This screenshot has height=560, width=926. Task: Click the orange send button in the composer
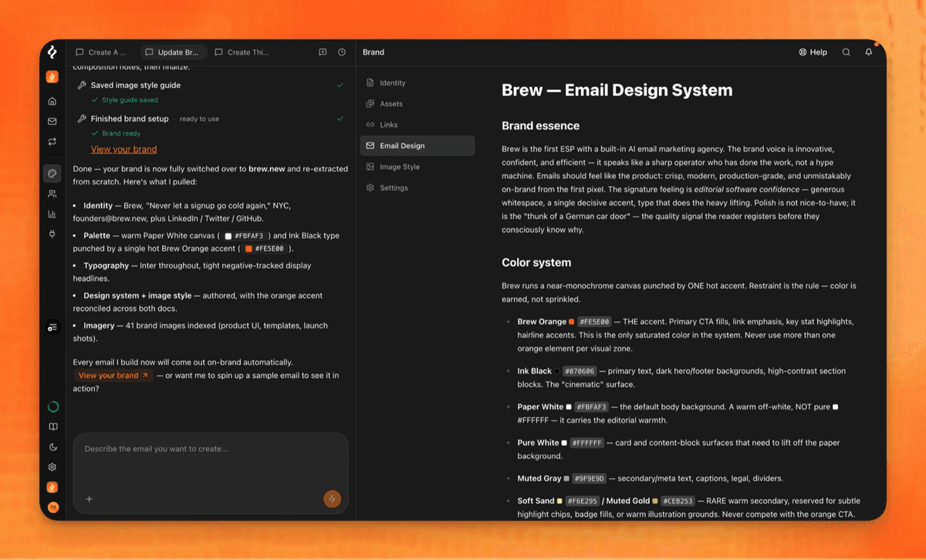332,499
